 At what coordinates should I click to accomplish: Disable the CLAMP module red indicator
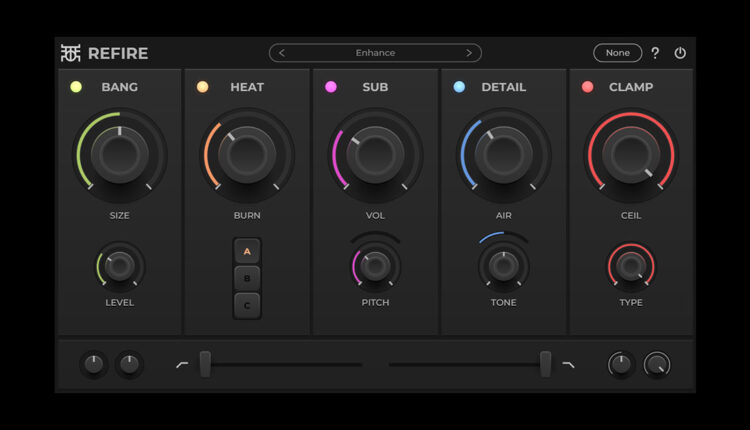[x=587, y=87]
